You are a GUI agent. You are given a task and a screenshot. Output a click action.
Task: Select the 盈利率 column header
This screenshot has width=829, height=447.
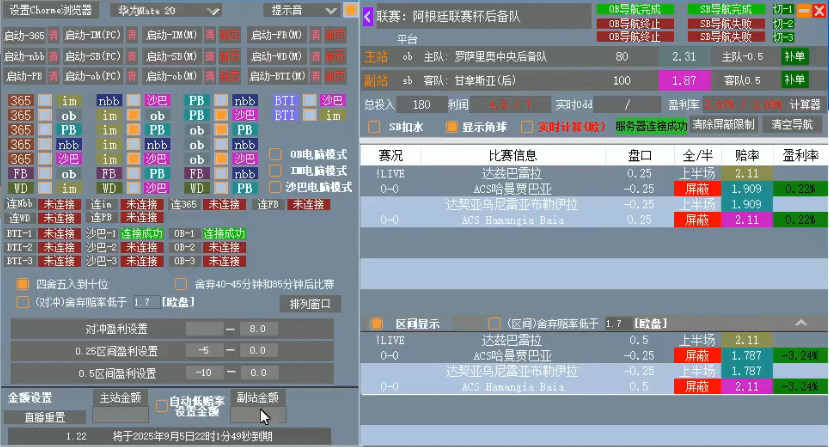click(800, 156)
